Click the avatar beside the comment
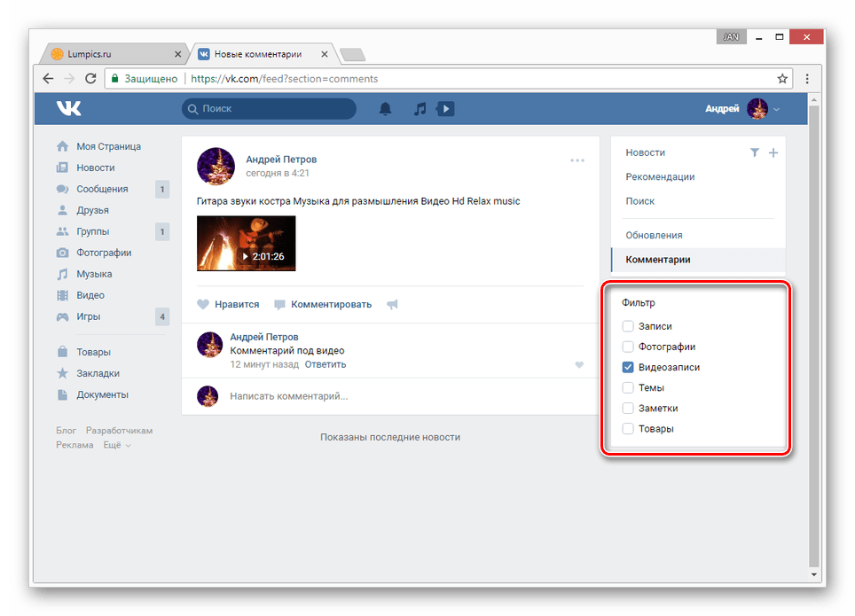This screenshot has height=616, width=855. (x=209, y=345)
